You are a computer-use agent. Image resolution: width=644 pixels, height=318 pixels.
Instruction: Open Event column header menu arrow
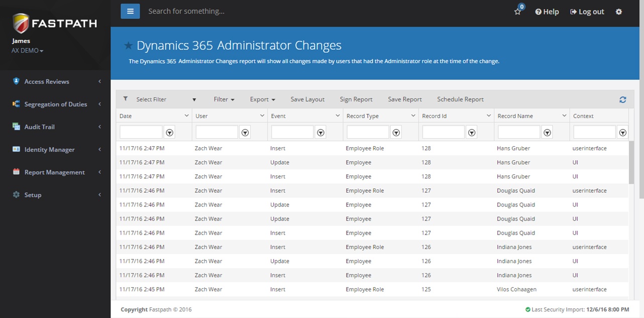click(x=338, y=116)
